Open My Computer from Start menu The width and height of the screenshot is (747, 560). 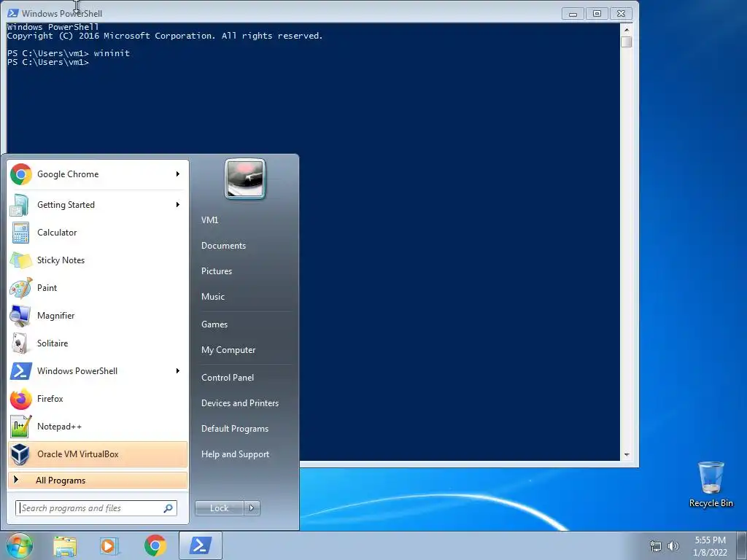point(228,350)
